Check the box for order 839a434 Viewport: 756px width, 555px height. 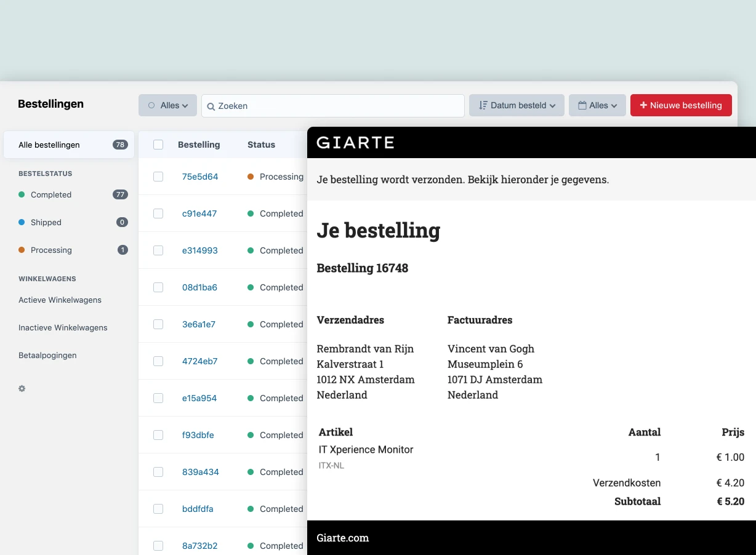pyautogui.click(x=158, y=472)
